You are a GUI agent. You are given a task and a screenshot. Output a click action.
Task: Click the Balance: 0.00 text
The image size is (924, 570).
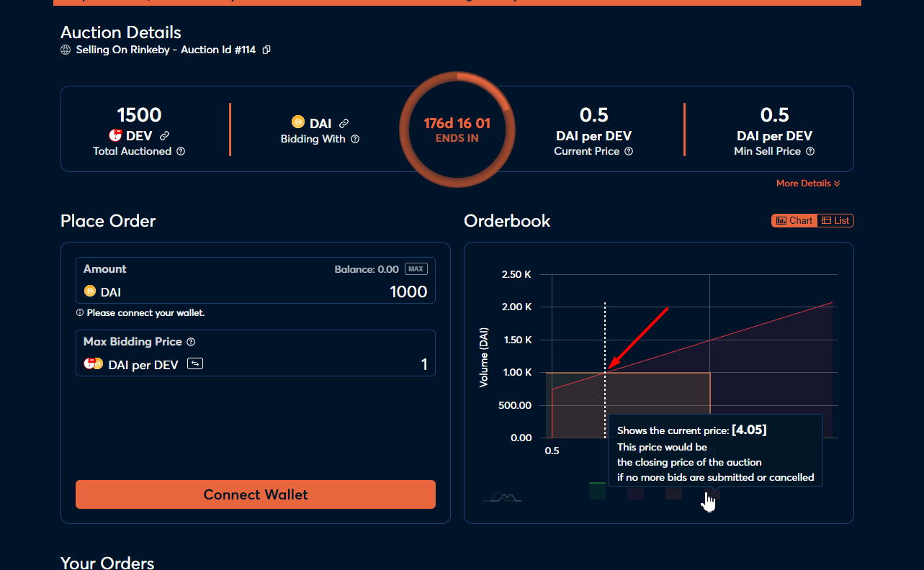click(367, 269)
